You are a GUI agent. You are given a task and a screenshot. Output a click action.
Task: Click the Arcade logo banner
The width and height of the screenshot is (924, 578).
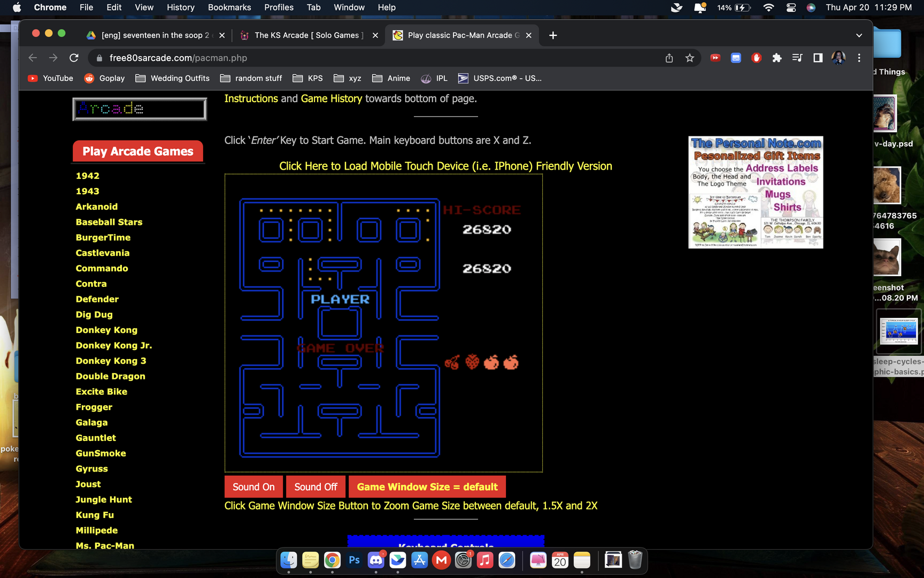click(x=140, y=109)
